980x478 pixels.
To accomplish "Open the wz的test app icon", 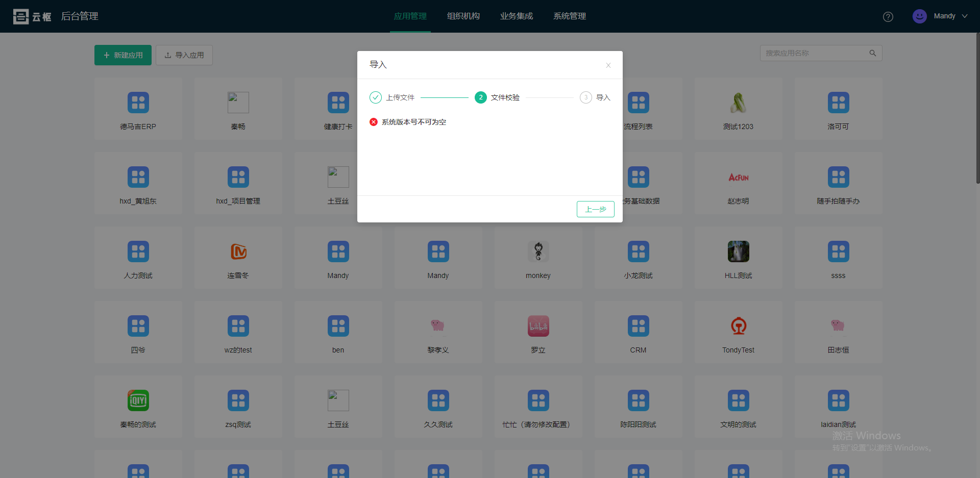I will (x=238, y=326).
